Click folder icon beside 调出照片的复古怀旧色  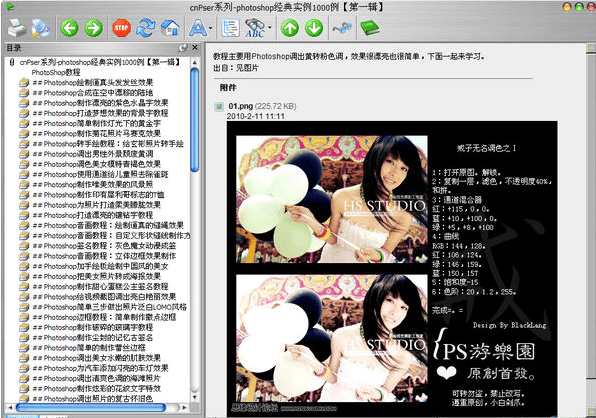pos(24,399)
